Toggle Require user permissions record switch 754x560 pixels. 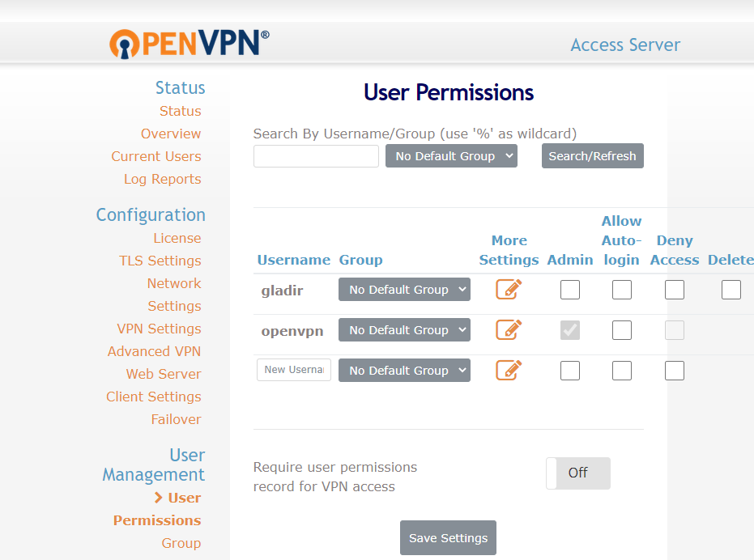tap(578, 473)
